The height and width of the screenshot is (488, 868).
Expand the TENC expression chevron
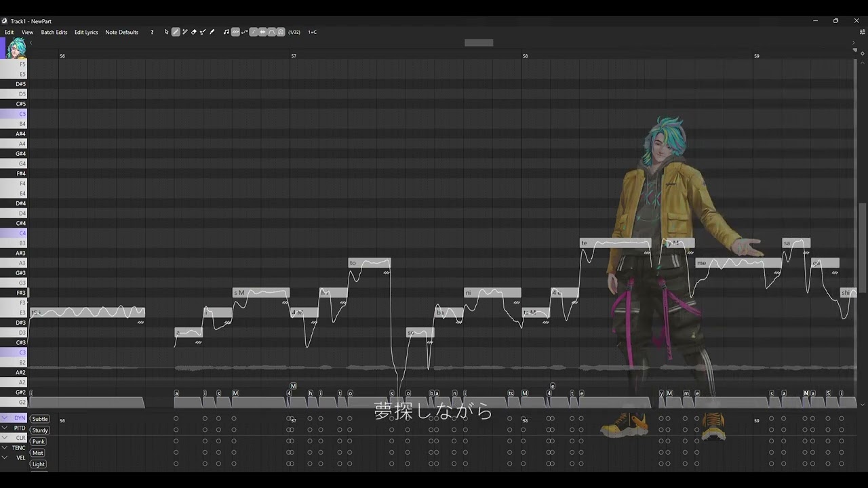pyautogui.click(x=5, y=447)
